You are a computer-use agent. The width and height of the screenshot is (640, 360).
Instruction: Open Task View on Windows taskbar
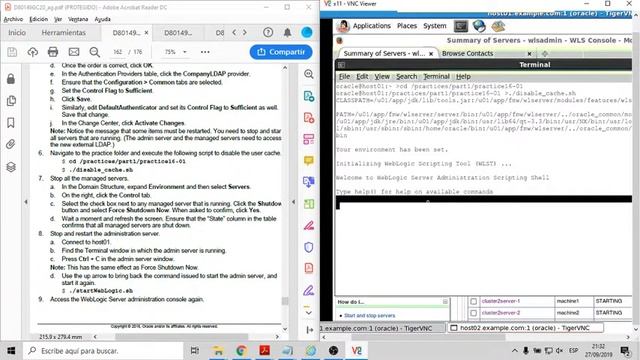click(195, 351)
